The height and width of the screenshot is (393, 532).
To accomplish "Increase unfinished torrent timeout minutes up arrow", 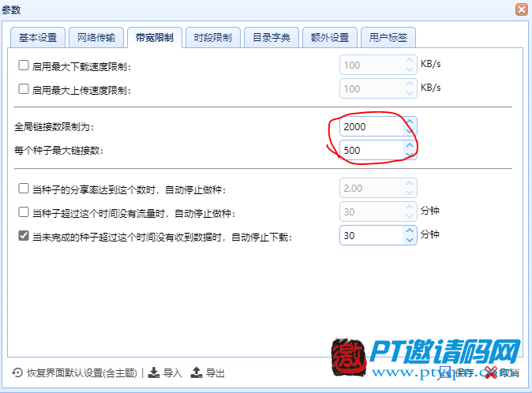I will coord(410,230).
